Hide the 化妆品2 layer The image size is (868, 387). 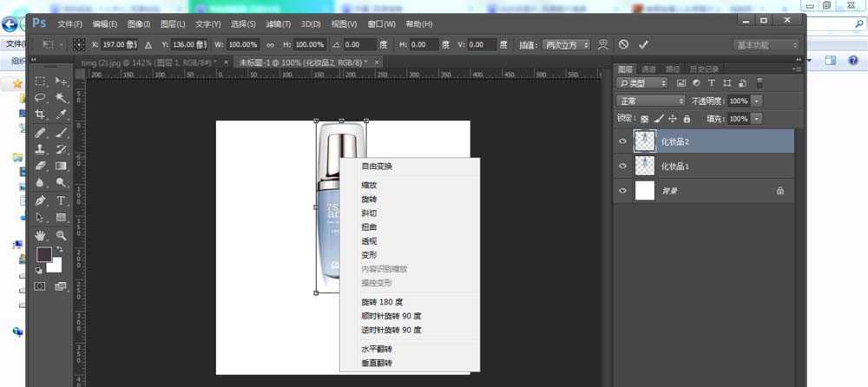coord(621,141)
